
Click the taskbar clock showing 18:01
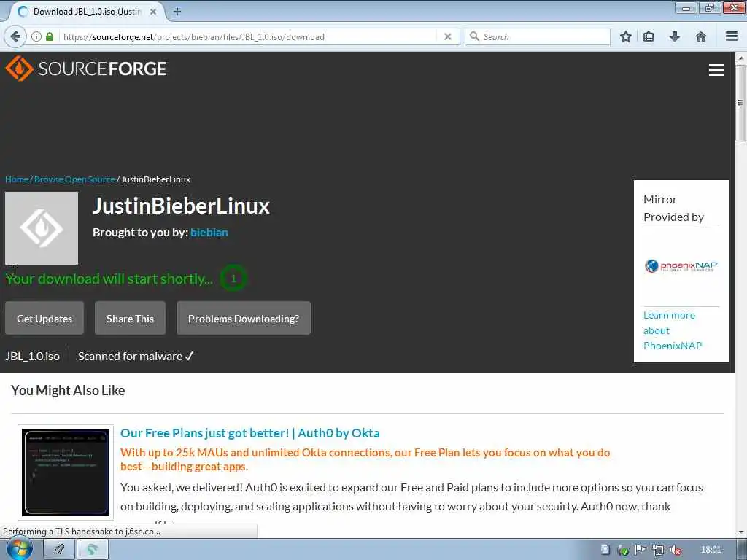[x=711, y=550]
